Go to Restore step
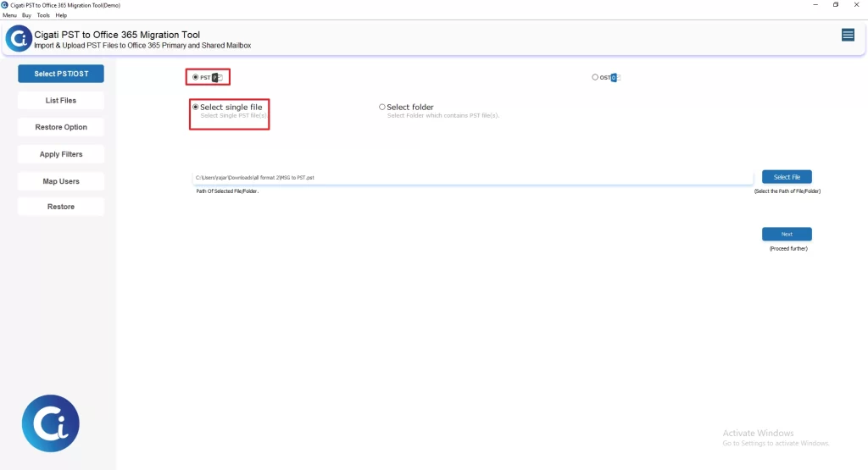 click(x=61, y=207)
